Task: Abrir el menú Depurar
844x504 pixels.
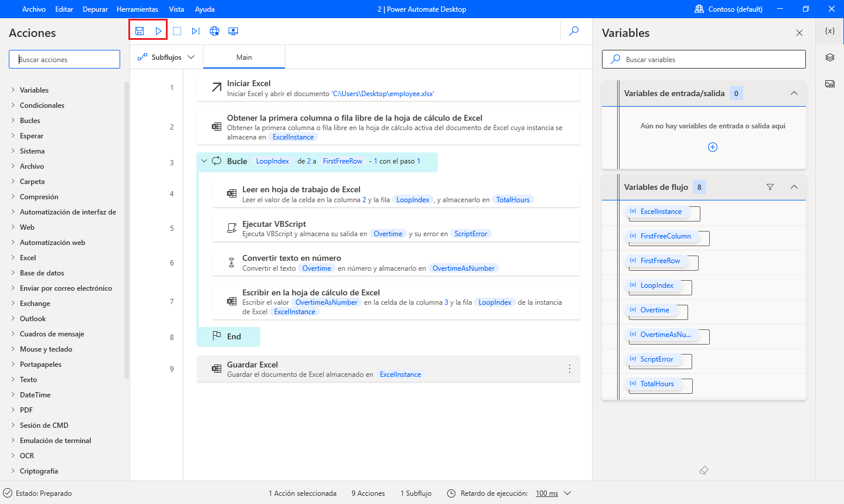Action: 95,9
